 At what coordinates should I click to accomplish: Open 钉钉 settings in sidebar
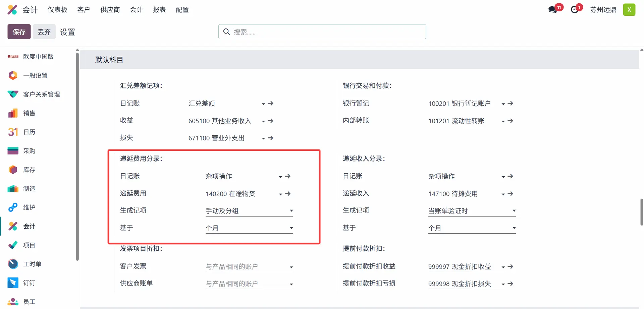coord(29,283)
